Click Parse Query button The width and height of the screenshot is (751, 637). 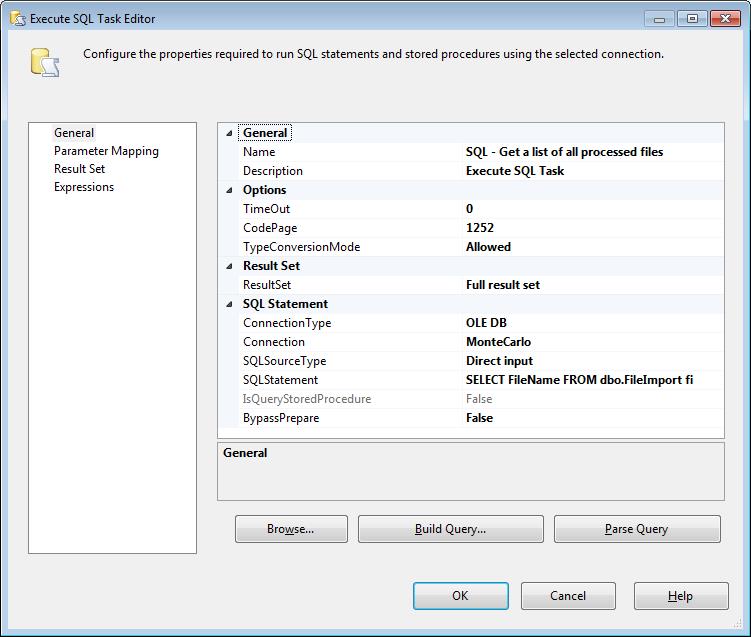[x=637, y=529]
